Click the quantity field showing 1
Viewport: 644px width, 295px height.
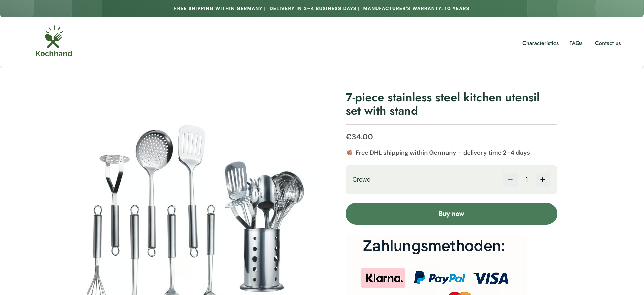click(x=526, y=179)
